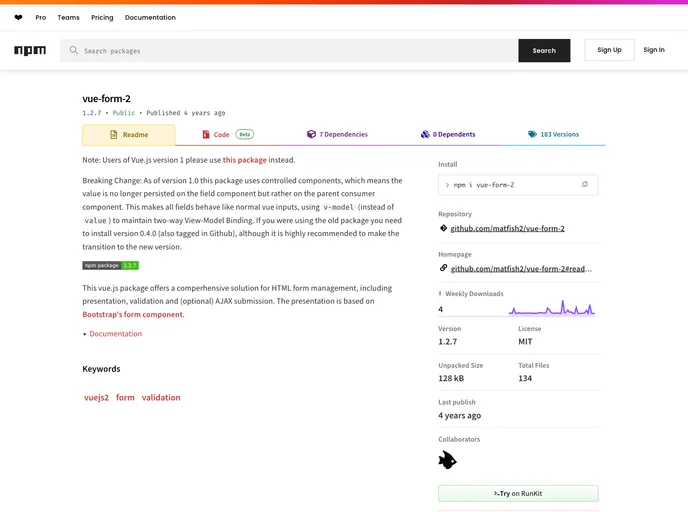Image resolution: width=688 pixels, height=512 pixels.
Task: Click the total files value 134
Action: pos(525,378)
